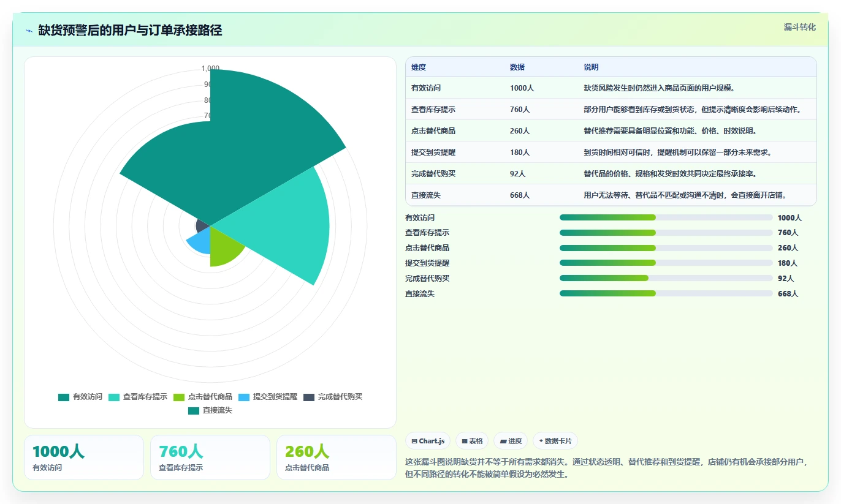Click the 180人 value in the table

point(520,152)
